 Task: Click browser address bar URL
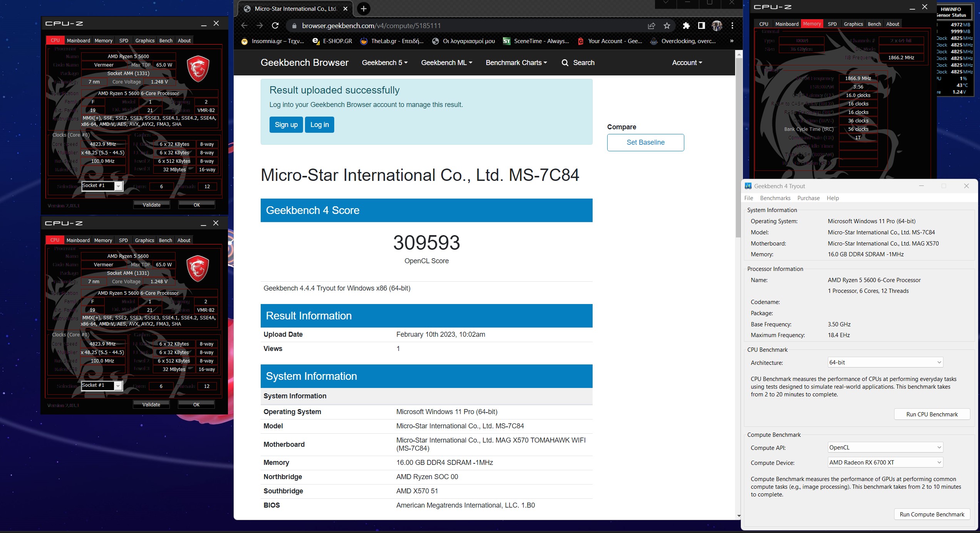click(x=371, y=26)
